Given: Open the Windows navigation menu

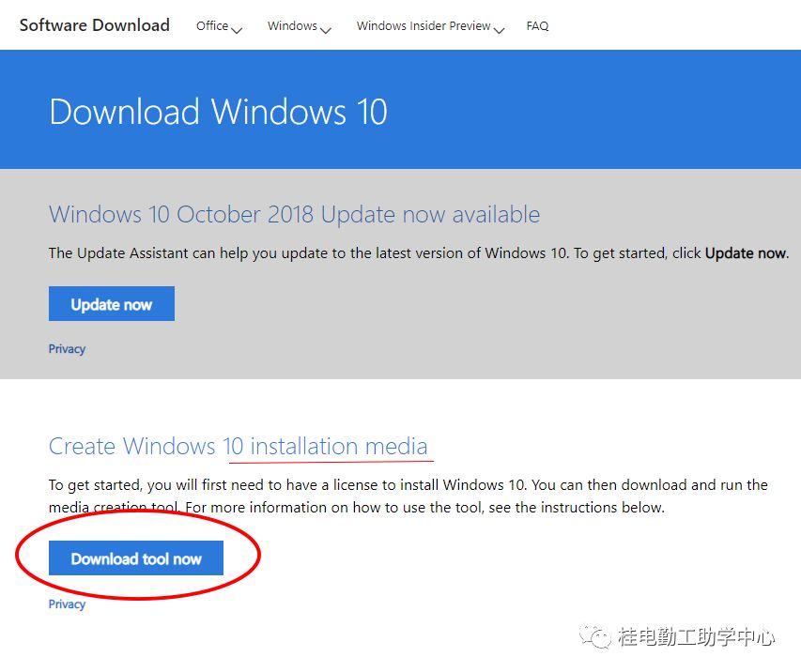Looking at the screenshot, I should (300, 26).
